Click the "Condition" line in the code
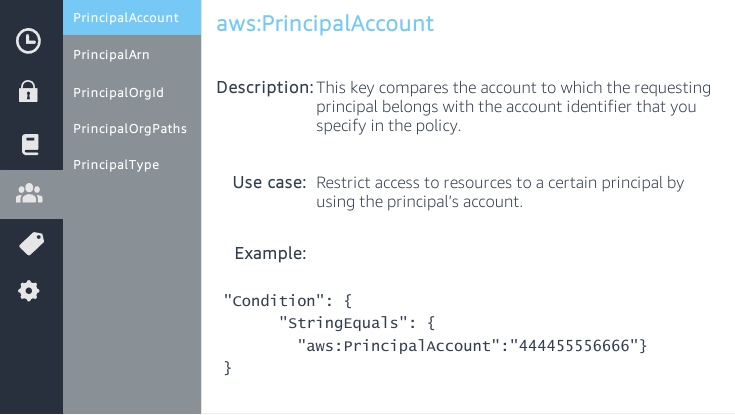This screenshot has width=735, height=415. pyautogui.click(x=286, y=300)
